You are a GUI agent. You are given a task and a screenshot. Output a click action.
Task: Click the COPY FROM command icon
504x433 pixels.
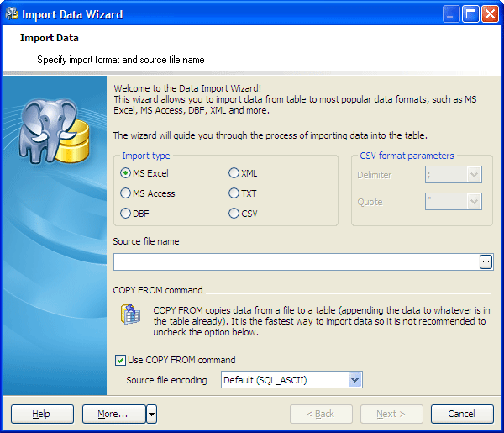130,314
